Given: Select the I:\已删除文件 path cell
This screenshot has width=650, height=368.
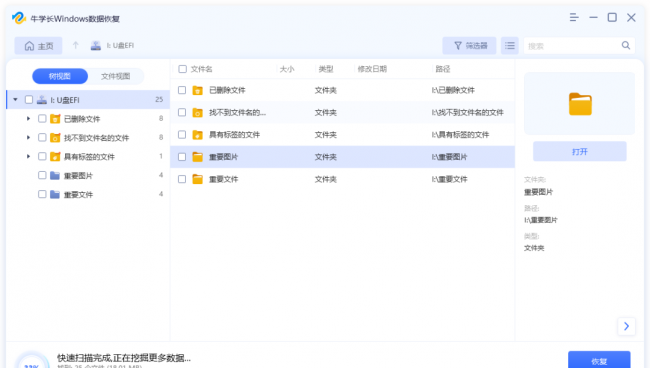Looking at the screenshot, I should tap(453, 90).
